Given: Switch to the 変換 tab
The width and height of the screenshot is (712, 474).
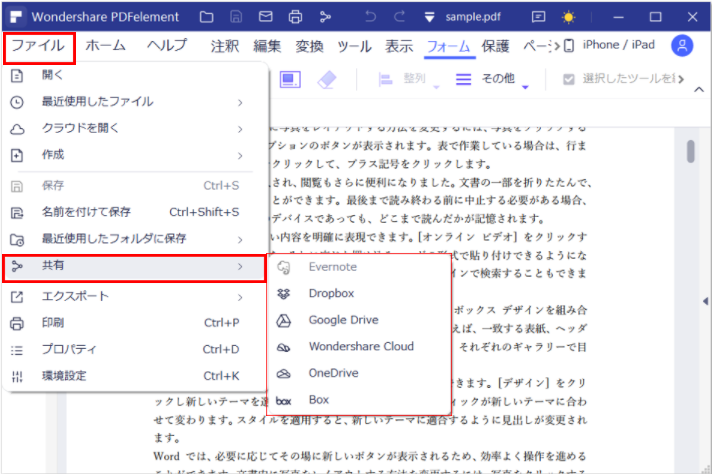Looking at the screenshot, I should coord(309,46).
